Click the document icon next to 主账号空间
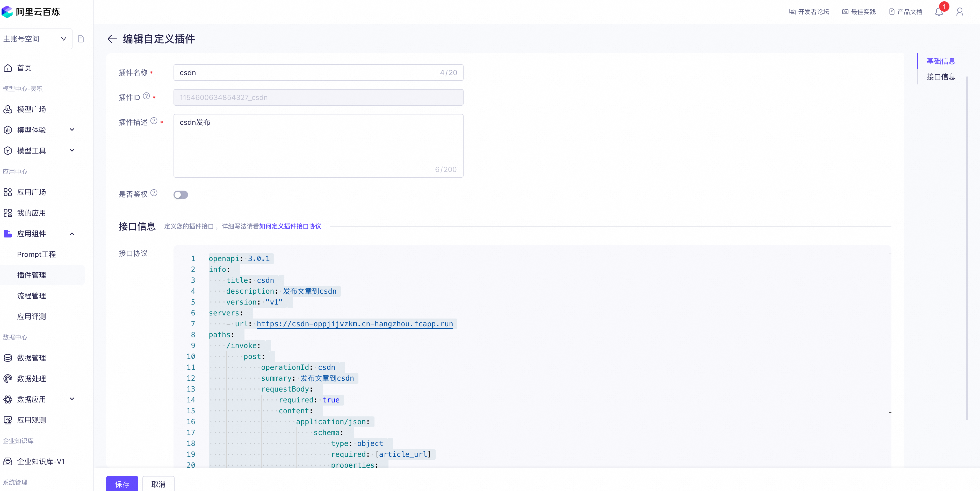This screenshot has width=980, height=491. pos(81,39)
